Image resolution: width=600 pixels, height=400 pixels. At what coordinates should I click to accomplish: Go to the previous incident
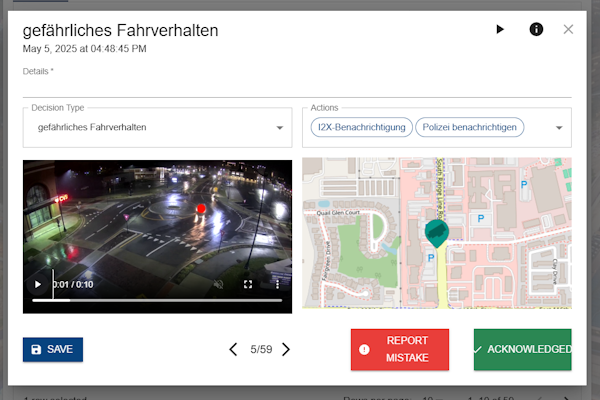point(233,349)
